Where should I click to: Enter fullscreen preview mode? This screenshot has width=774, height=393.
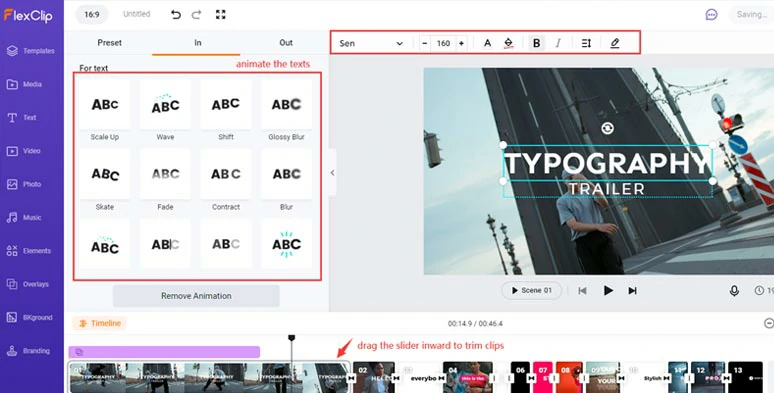(221, 15)
